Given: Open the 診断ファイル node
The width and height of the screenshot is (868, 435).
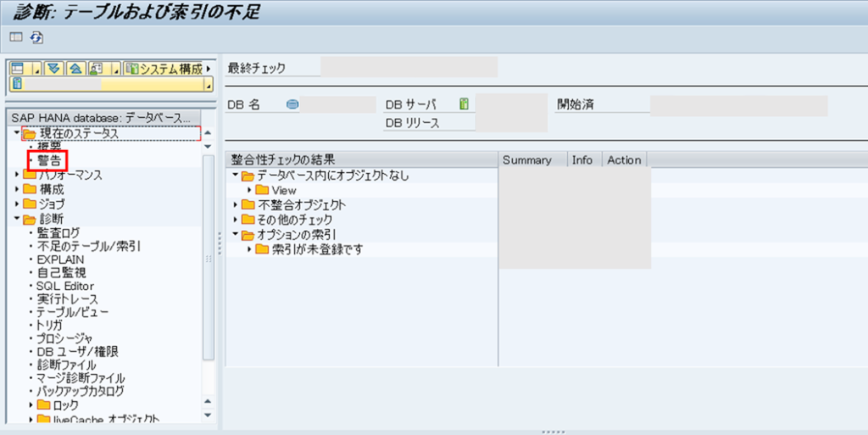Looking at the screenshot, I should pos(66,365).
